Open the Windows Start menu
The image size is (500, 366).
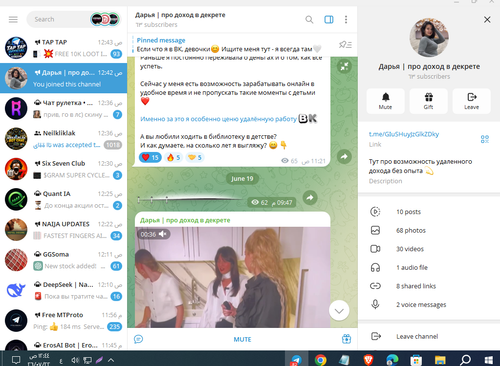click(x=488, y=360)
